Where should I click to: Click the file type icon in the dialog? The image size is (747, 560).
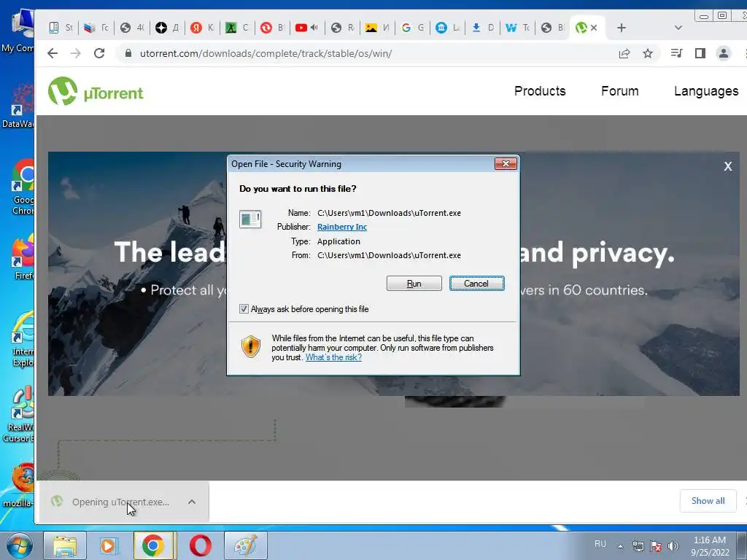(x=250, y=219)
